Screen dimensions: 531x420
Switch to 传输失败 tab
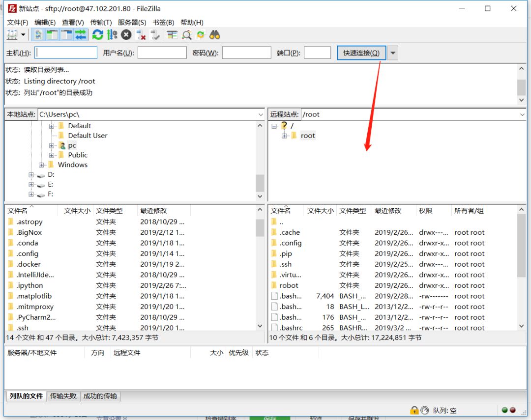click(x=63, y=396)
